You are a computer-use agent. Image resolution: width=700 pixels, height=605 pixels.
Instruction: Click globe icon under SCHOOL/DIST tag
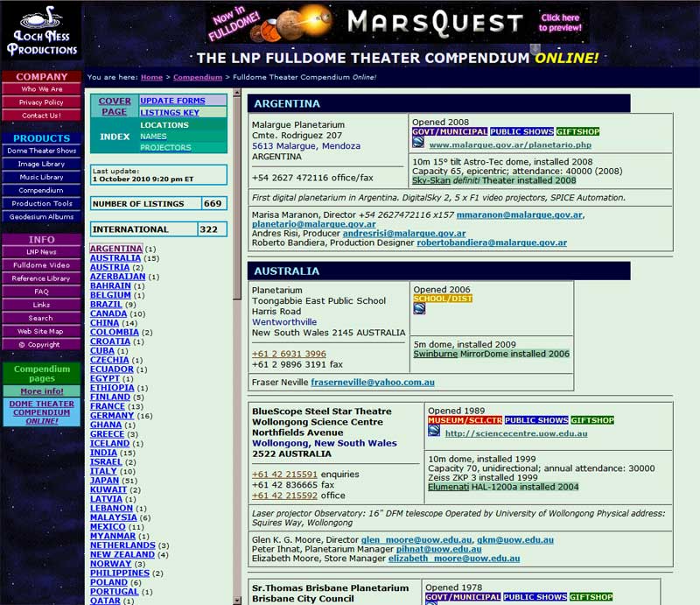419,308
